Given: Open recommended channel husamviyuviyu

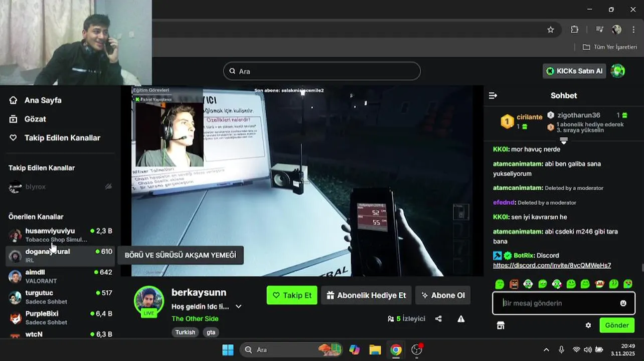Looking at the screenshot, I should coord(60,235).
